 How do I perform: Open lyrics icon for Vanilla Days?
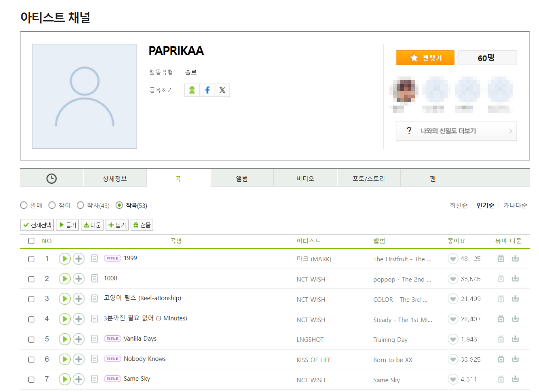click(x=95, y=339)
